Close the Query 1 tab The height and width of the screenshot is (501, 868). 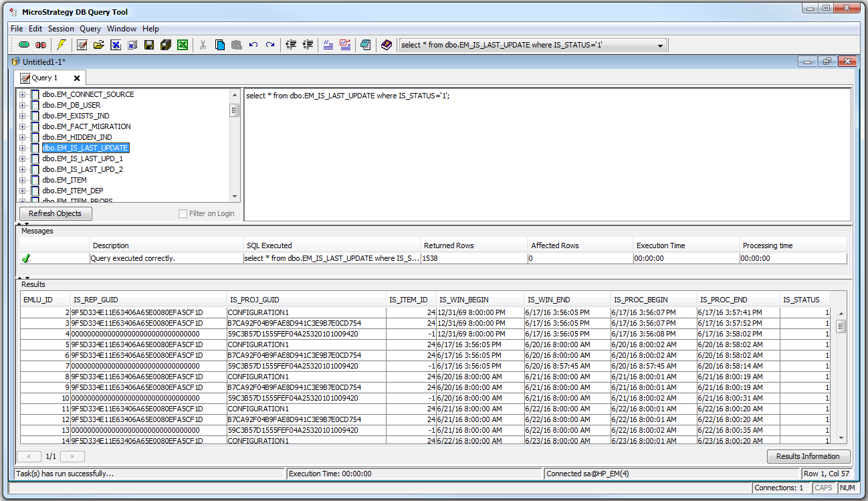[x=77, y=78]
